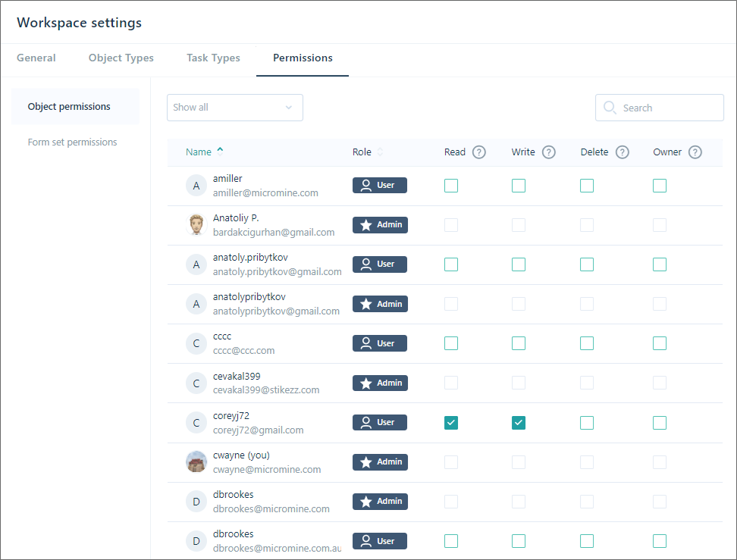Click the Read column help icon
The image size is (737, 560).
point(478,152)
